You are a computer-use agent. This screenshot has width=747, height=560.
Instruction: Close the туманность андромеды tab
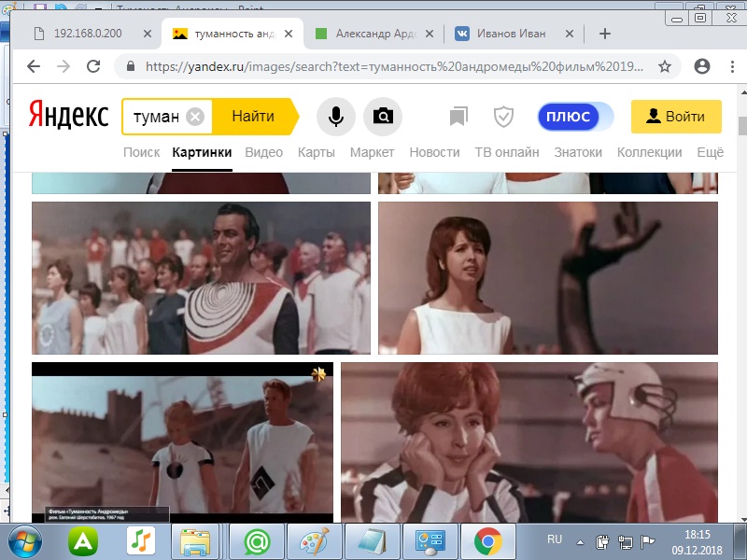(x=289, y=34)
